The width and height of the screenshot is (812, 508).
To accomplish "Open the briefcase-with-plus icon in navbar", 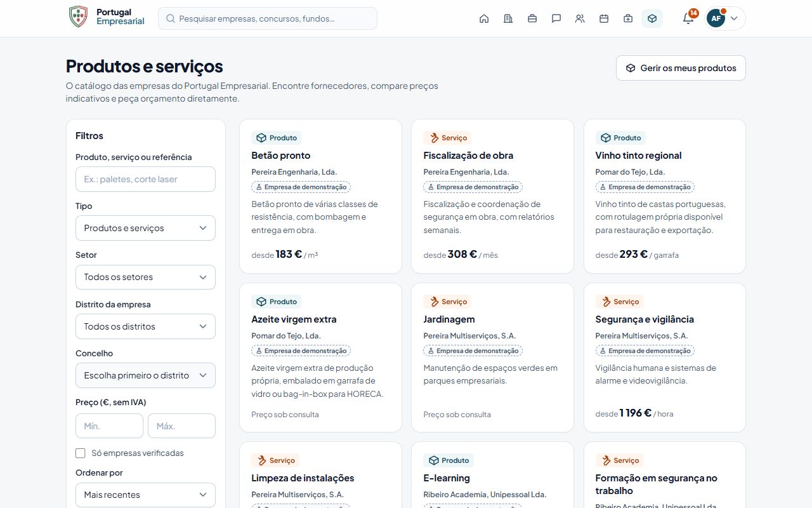I will coord(628,18).
